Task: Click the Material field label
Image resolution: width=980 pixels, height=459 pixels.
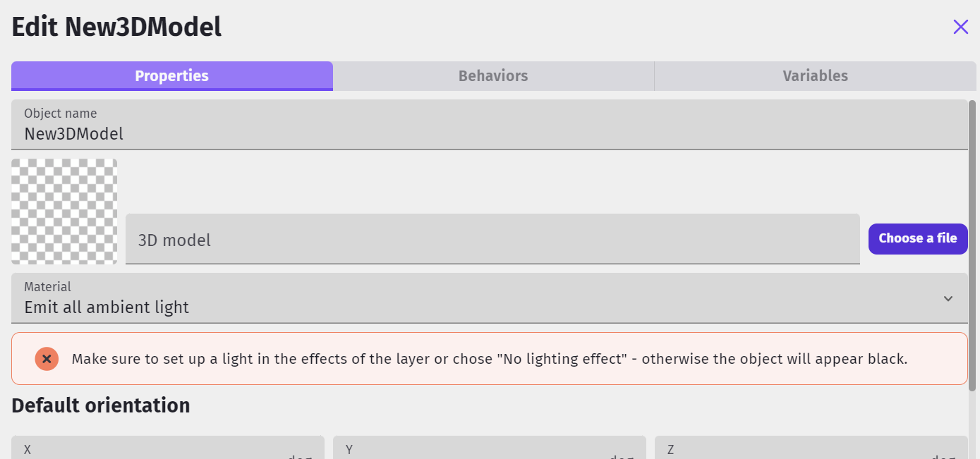Action: [47, 286]
